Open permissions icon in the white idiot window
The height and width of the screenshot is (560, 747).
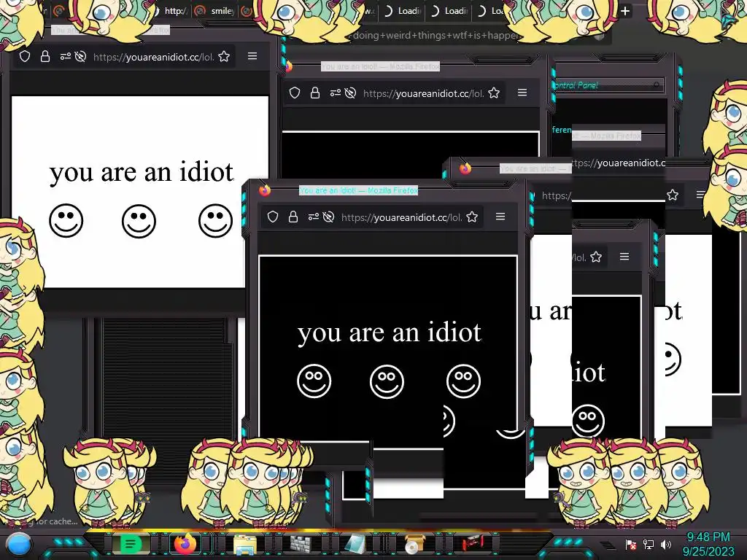[65, 57]
